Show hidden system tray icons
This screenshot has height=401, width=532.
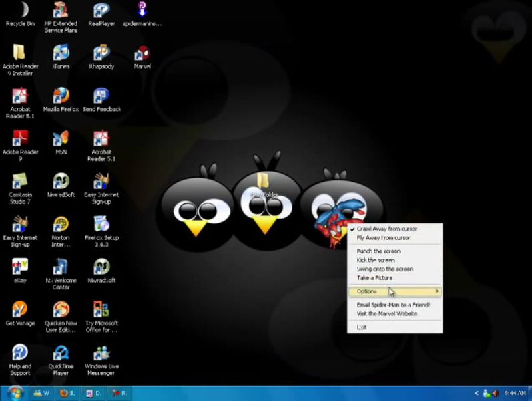click(477, 393)
